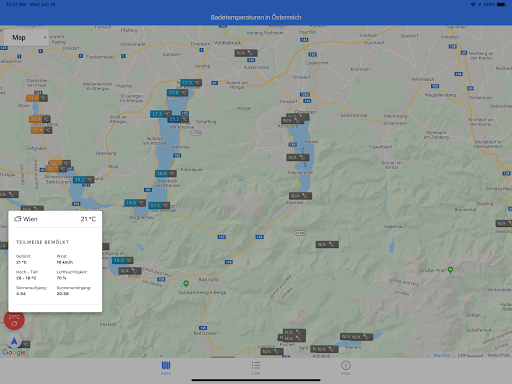The image size is (512, 384).
Task: Tap the Teilweise bewölkt text
Action: pyautogui.click(x=42, y=242)
